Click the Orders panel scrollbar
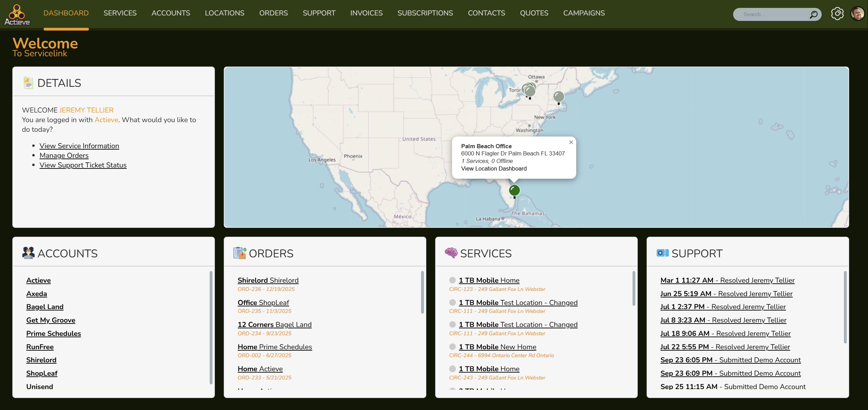 pos(422,292)
